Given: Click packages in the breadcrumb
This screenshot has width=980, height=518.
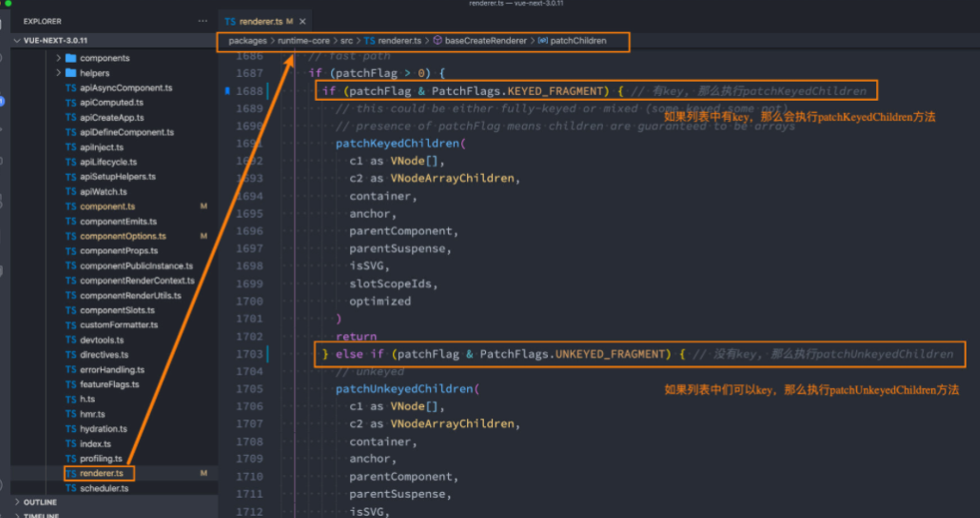Looking at the screenshot, I should [x=247, y=41].
